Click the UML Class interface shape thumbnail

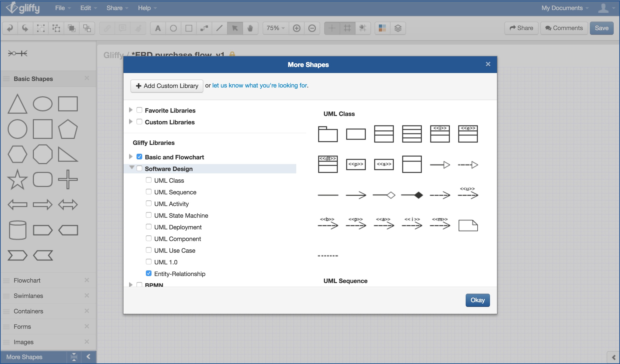pos(440,133)
